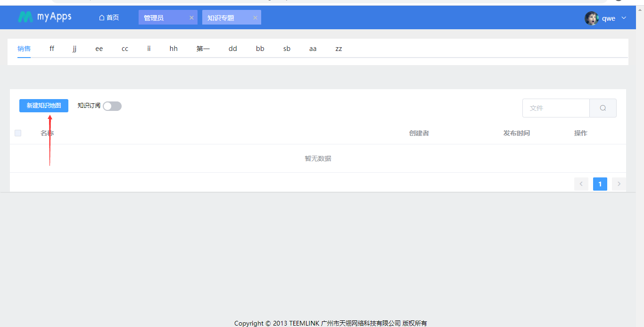
Task: Switch to the 管理员 tab
Action: point(154,17)
